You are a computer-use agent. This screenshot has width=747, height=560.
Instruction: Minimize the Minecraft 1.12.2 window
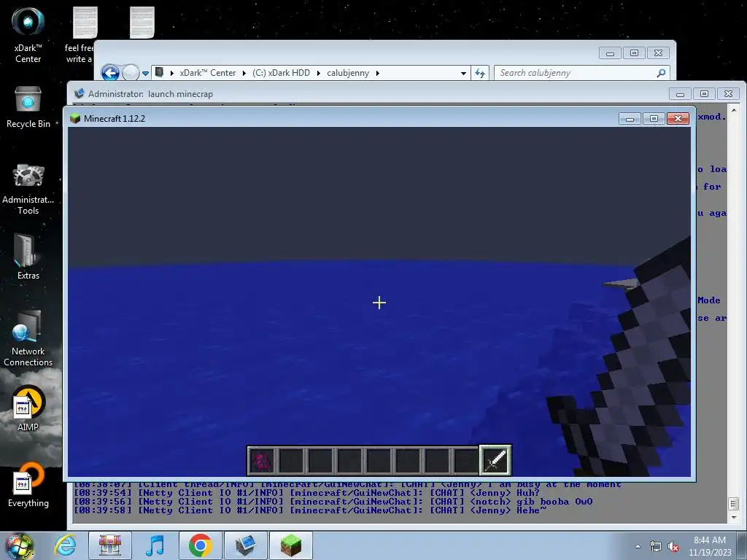630,119
